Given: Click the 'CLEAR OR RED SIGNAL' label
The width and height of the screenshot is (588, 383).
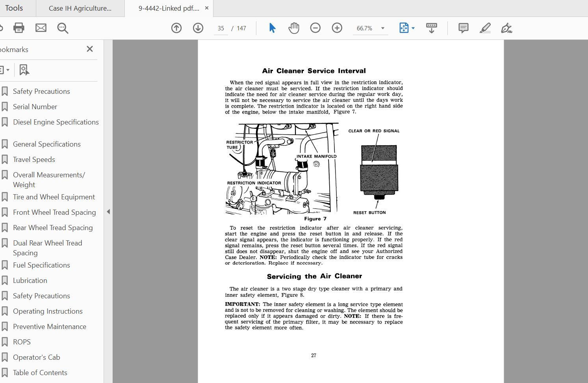Looking at the screenshot, I should click(x=374, y=131).
